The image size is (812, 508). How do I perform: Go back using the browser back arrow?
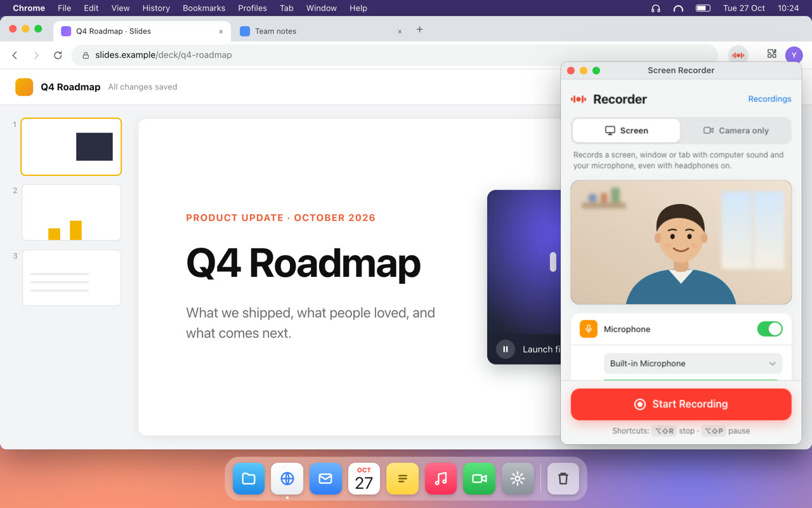[x=15, y=55]
